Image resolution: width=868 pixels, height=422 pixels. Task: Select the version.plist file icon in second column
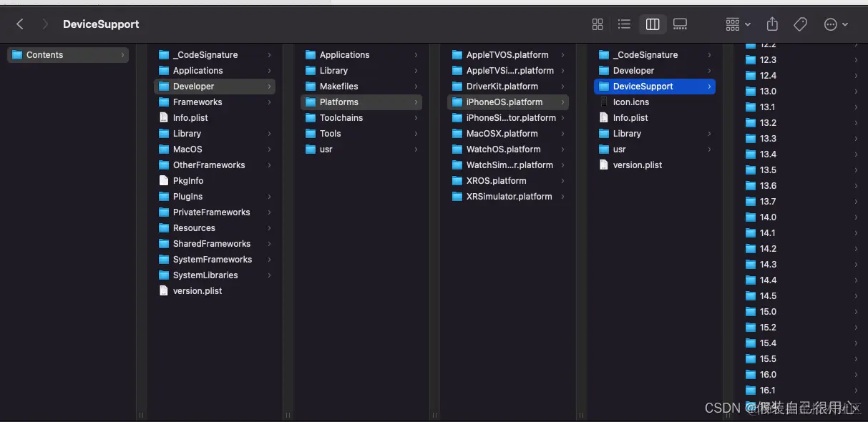click(x=164, y=291)
